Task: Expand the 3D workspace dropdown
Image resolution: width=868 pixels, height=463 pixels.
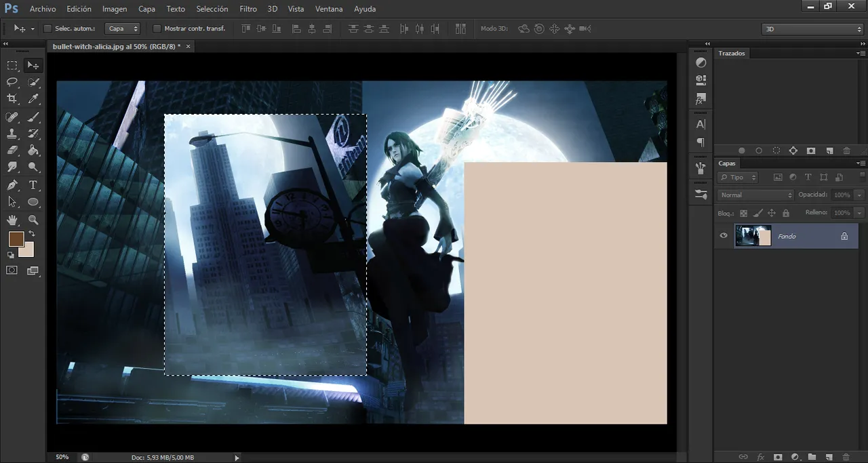Action: click(812, 29)
